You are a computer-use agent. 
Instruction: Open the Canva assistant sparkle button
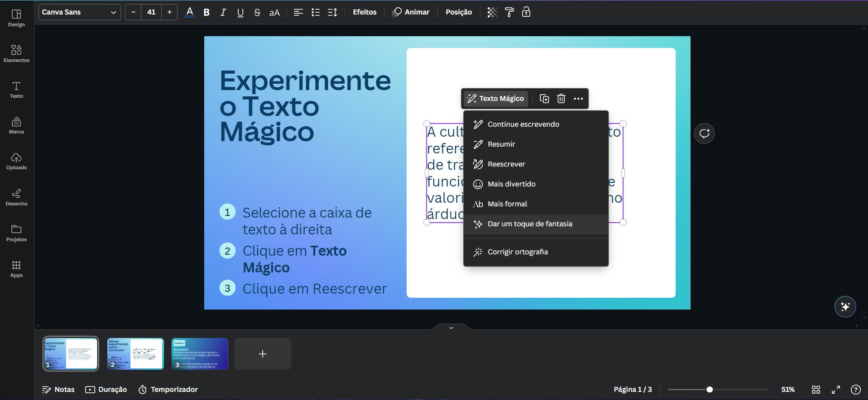[845, 307]
